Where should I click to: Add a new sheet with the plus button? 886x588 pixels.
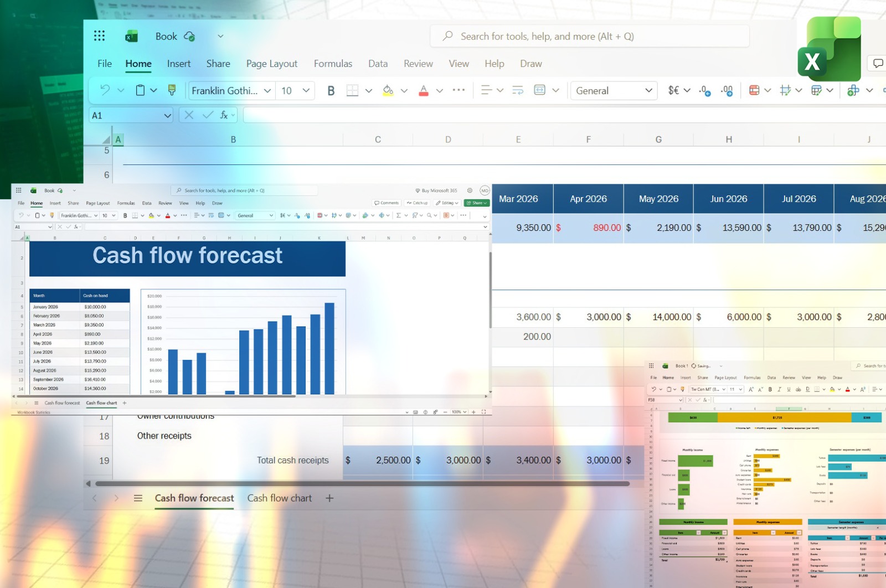pyautogui.click(x=329, y=498)
